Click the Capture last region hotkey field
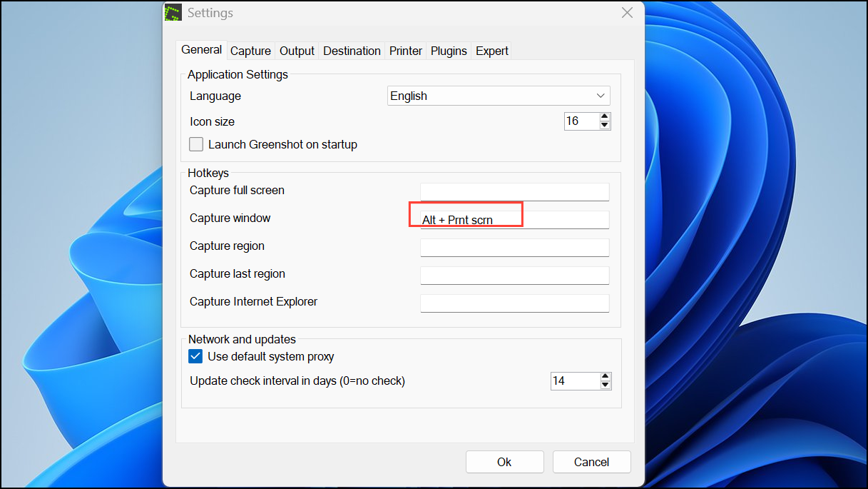Image resolution: width=868 pixels, height=489 pixels. tap(515, 275)
